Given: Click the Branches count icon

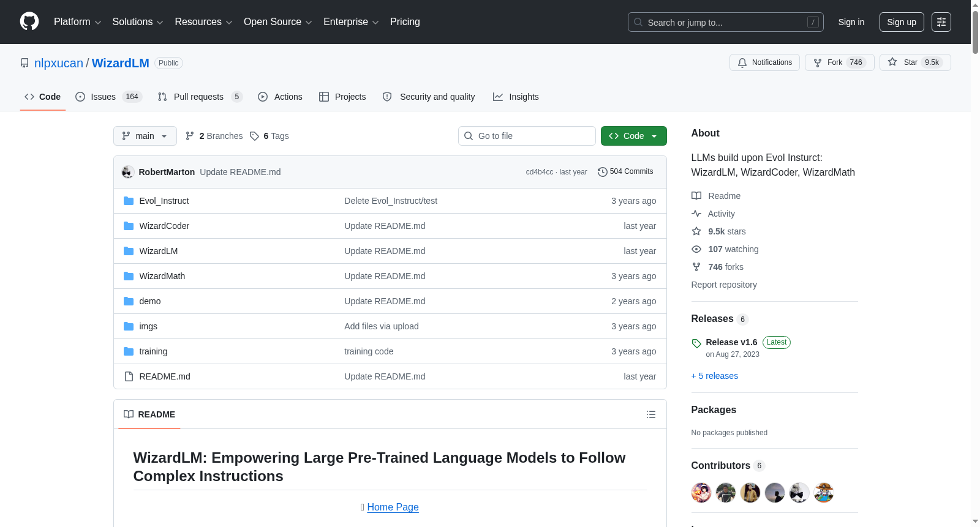Looking at the screenshot, I should pyautogui.click(x=190, y=136).
